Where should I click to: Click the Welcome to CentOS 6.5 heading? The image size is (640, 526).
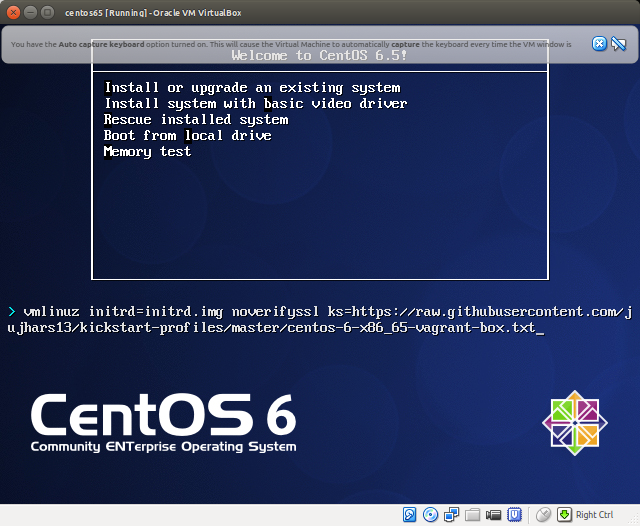(319, 55)
